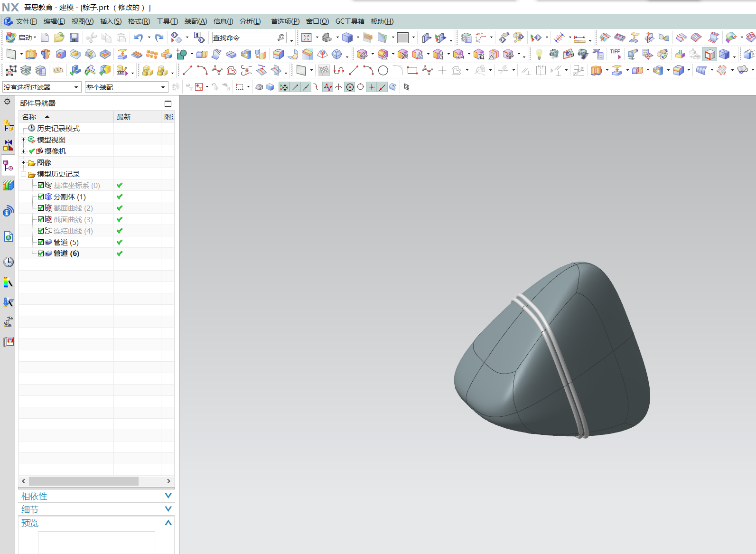Click the Undo arrow icon
The height and width of the screenshot is (554, 756).
[138, 38]
